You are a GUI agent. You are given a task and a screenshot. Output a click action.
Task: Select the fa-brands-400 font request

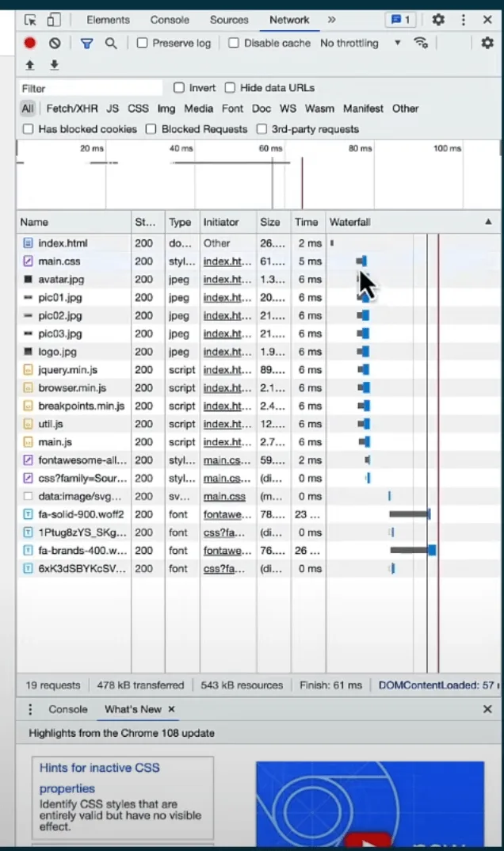pos(258,551)
